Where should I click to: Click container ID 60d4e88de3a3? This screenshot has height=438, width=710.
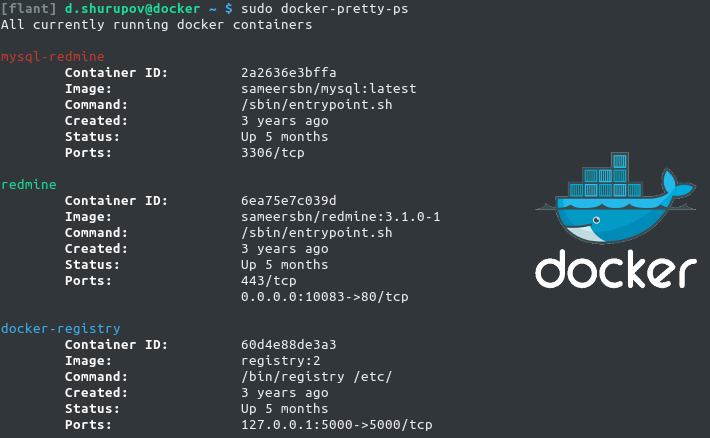tap(289, 345)
